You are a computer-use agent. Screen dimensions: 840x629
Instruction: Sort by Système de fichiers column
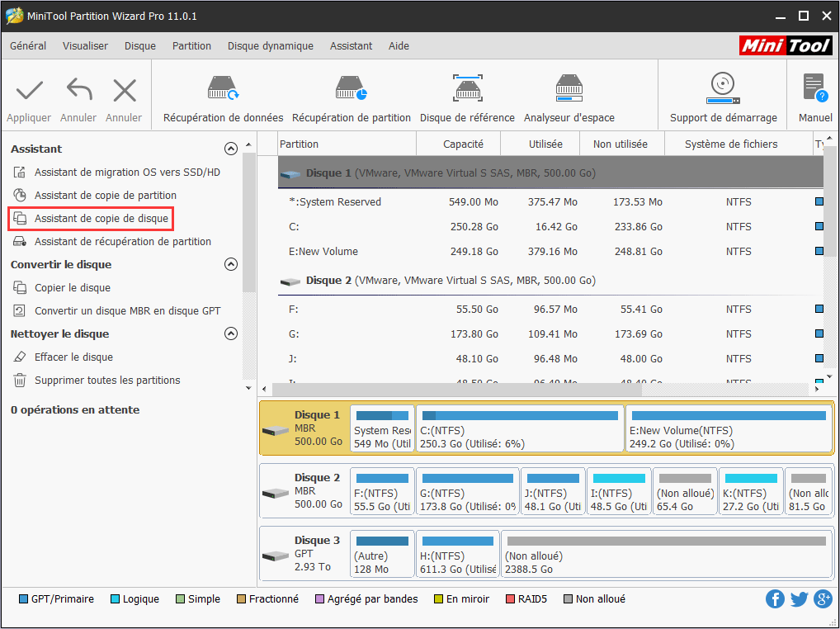coord(739,144)
